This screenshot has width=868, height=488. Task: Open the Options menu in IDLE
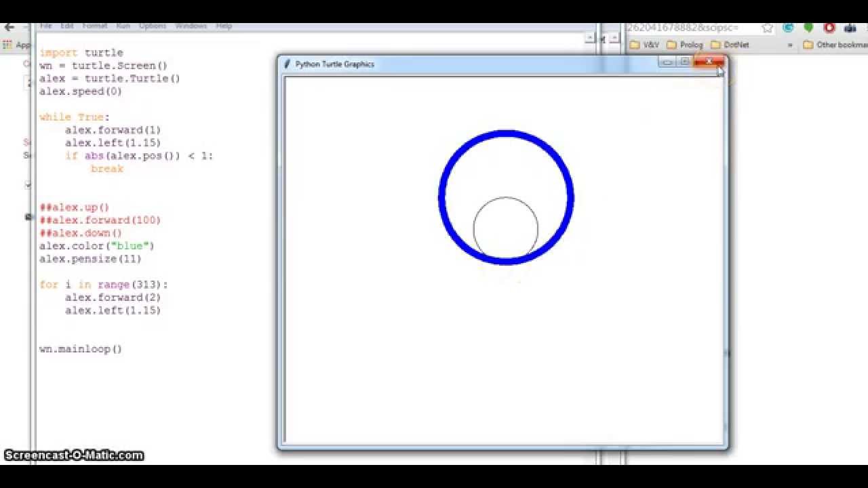pos(153,26)
